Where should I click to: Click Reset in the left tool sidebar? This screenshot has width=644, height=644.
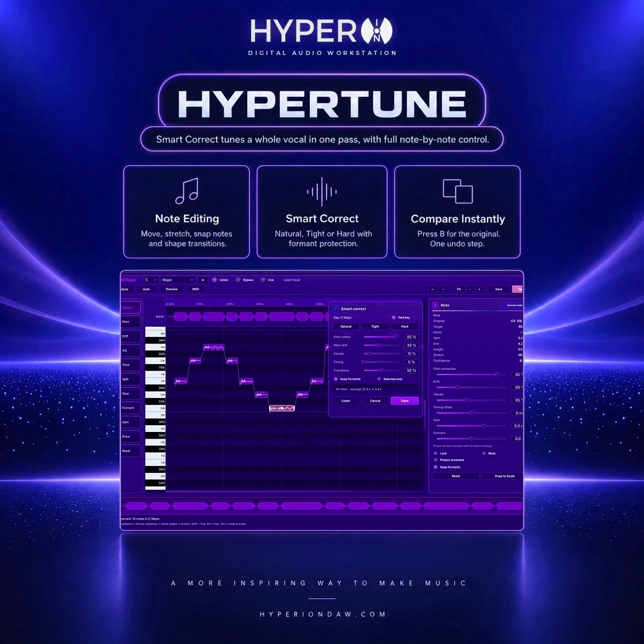pyautogui.click(x=131, y=451)
